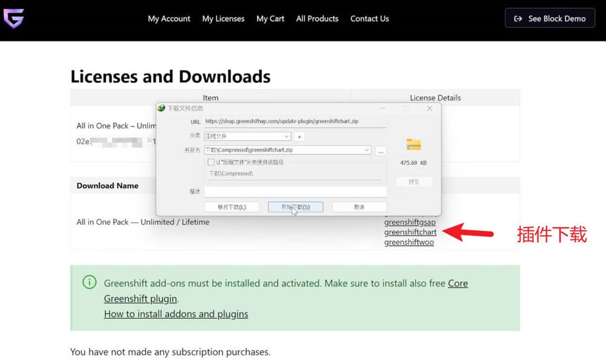This screenshot has width=606, height=364.
Task: Click the Item column header
Action: tap(211, 98)
